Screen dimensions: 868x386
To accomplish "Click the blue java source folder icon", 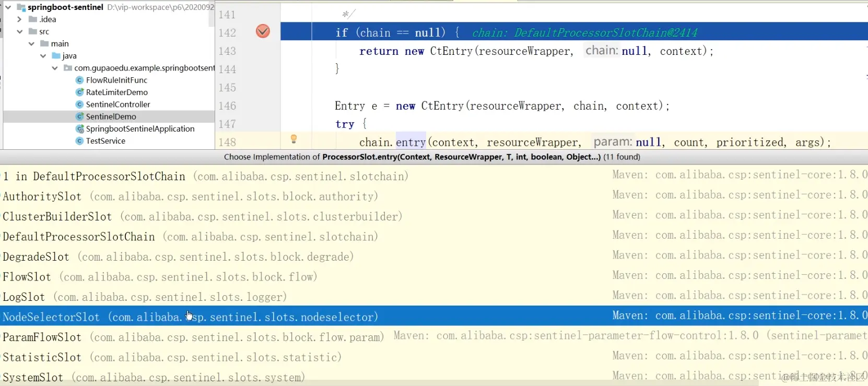I will [x=56, y=56].
